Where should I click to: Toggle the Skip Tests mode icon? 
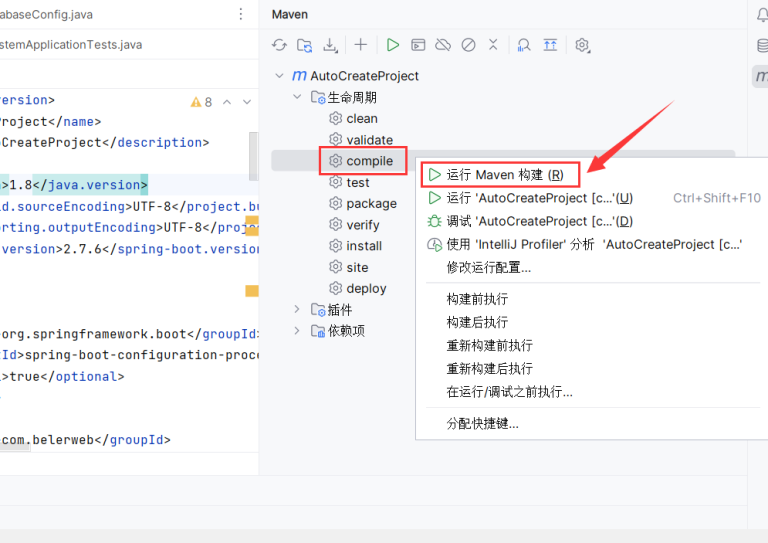coord(468,46)
